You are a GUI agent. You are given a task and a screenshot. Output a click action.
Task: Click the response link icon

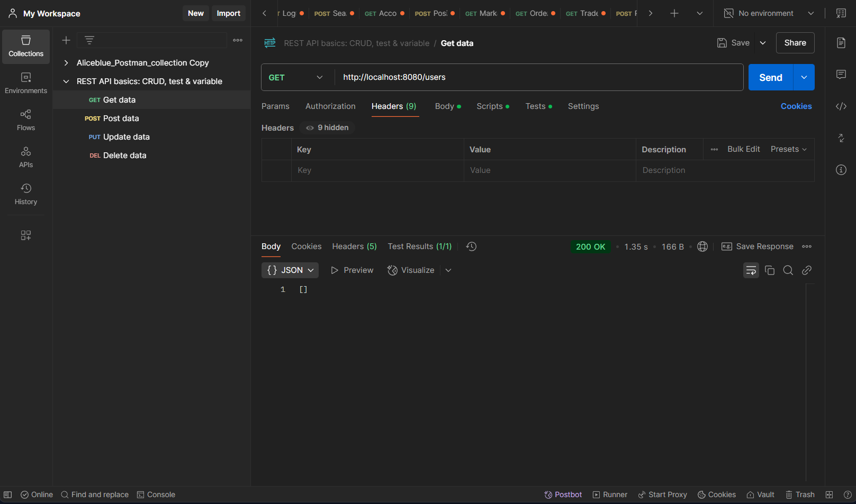pyautogui.click(x=807, y=270)
